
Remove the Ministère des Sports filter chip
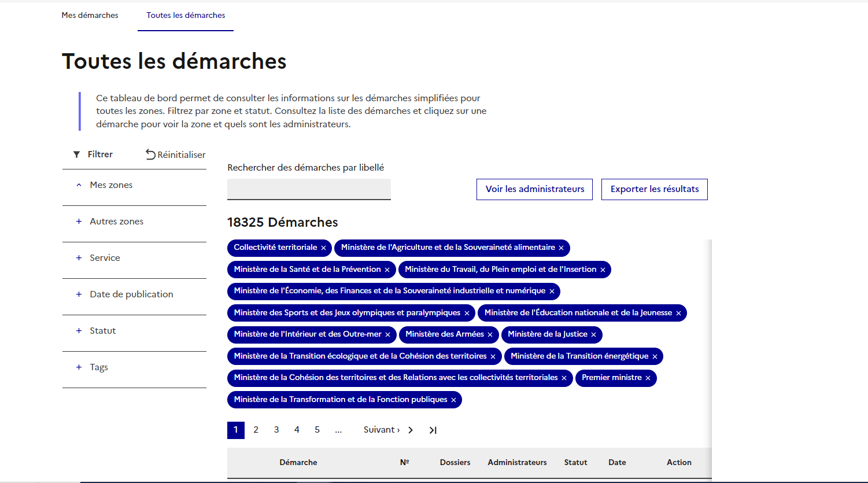(x=467, y=313)
